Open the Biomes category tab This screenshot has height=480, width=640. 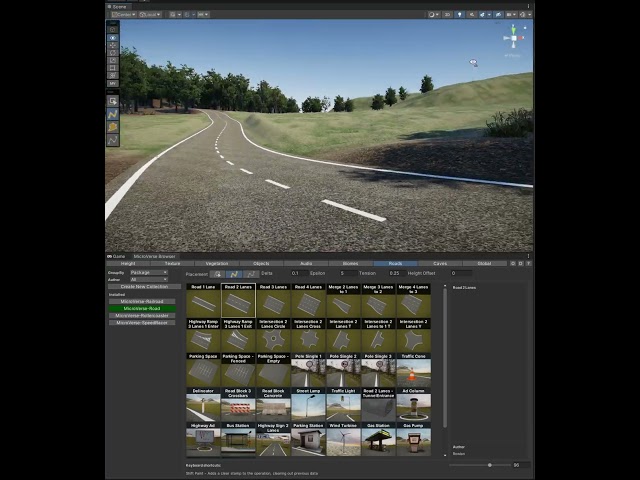click(351, 264)
